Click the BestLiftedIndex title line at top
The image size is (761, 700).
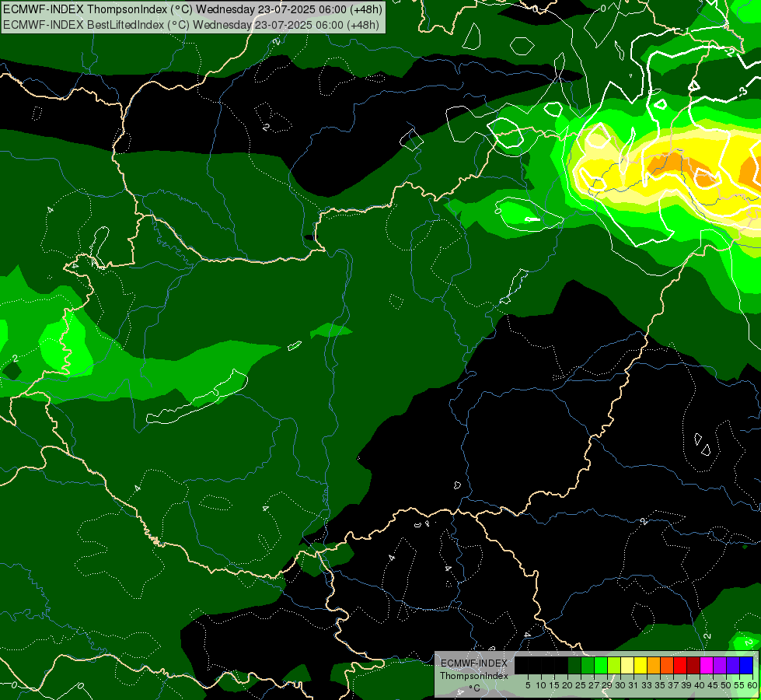191,25
